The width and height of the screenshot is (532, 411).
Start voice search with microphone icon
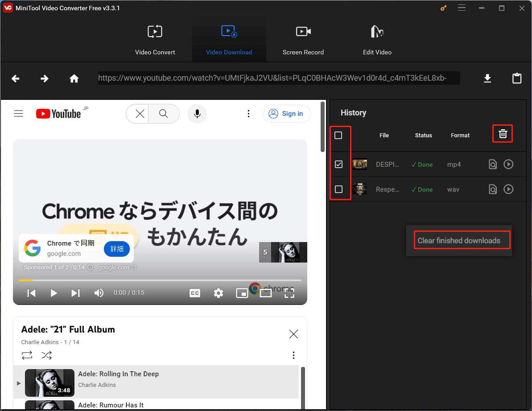(197, 114)
